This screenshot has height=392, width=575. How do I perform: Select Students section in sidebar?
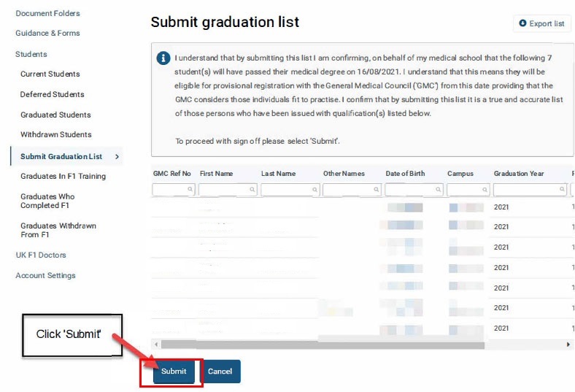coord(31,54)
